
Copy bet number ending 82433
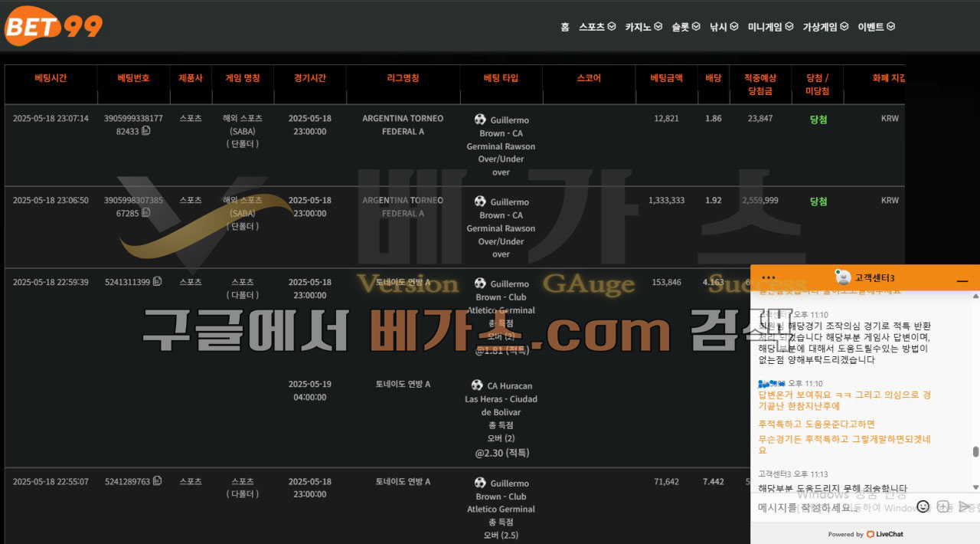point(146,131)
